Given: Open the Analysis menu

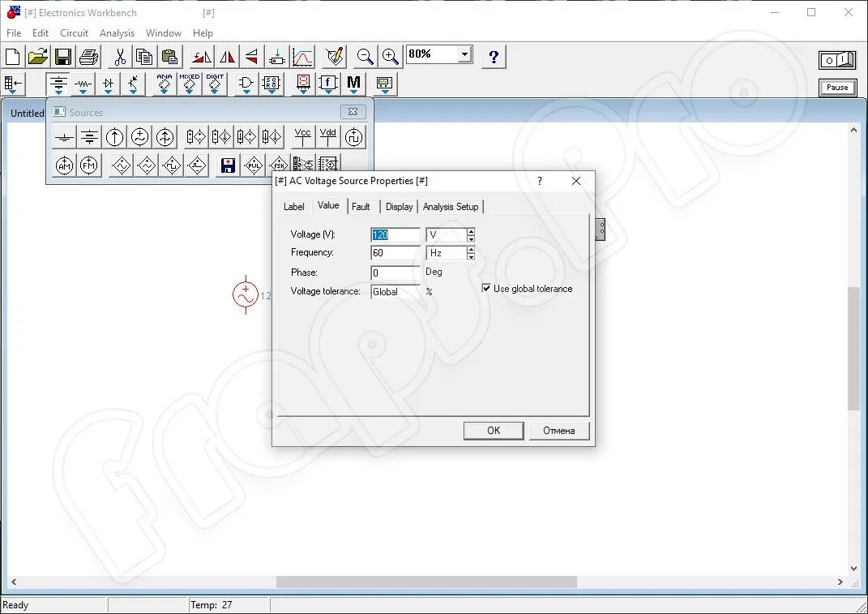Looking at the screenshot, I should (117, 33).
